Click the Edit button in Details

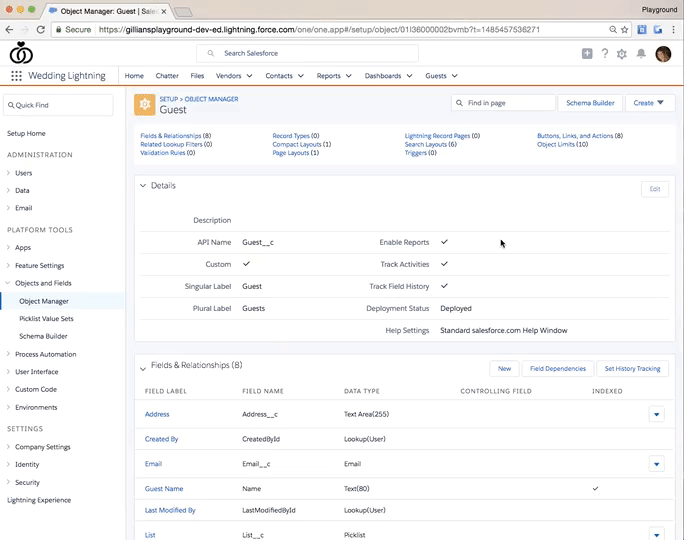point(655,189)
